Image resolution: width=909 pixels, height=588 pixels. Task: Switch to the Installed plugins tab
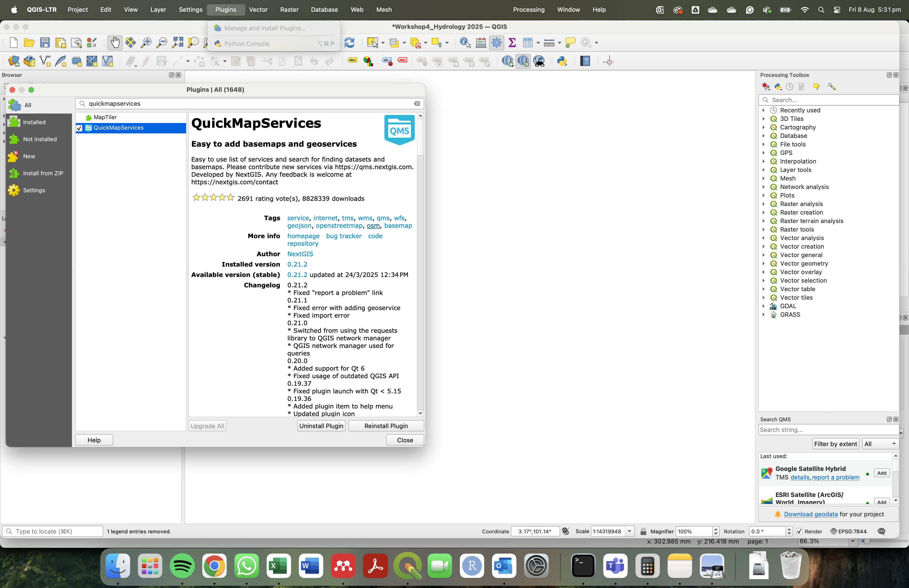click(39, 122)
